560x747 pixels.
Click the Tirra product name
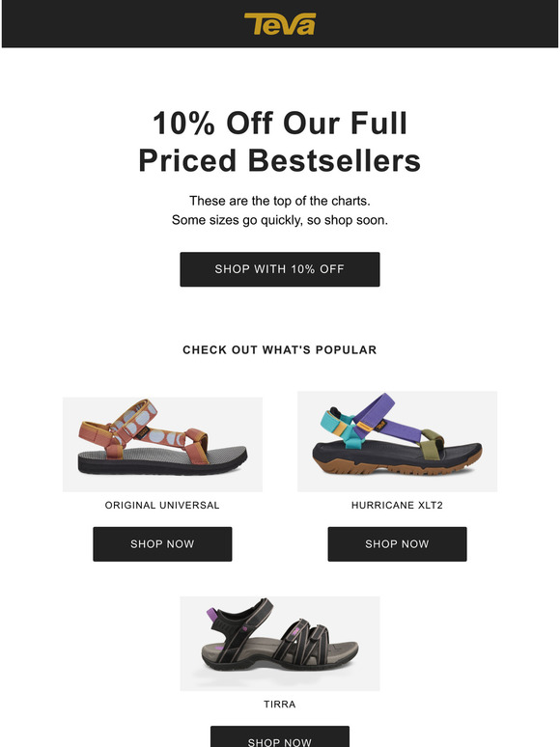(280, 705)
